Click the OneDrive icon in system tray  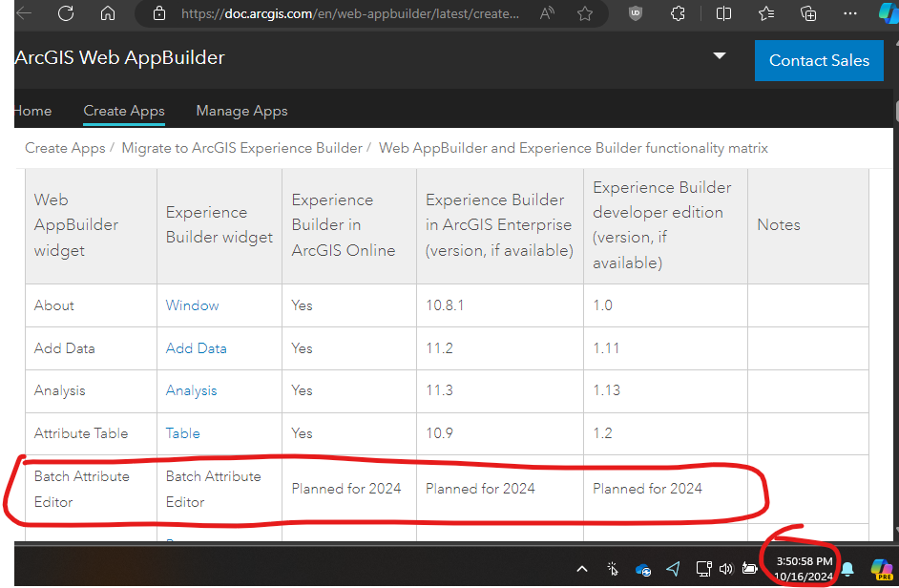point(642,569)
